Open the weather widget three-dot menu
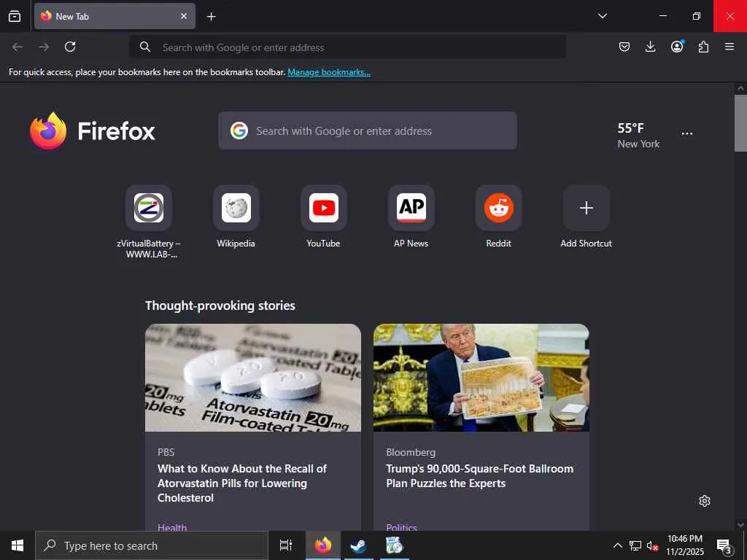 click(x=687, y=133)
